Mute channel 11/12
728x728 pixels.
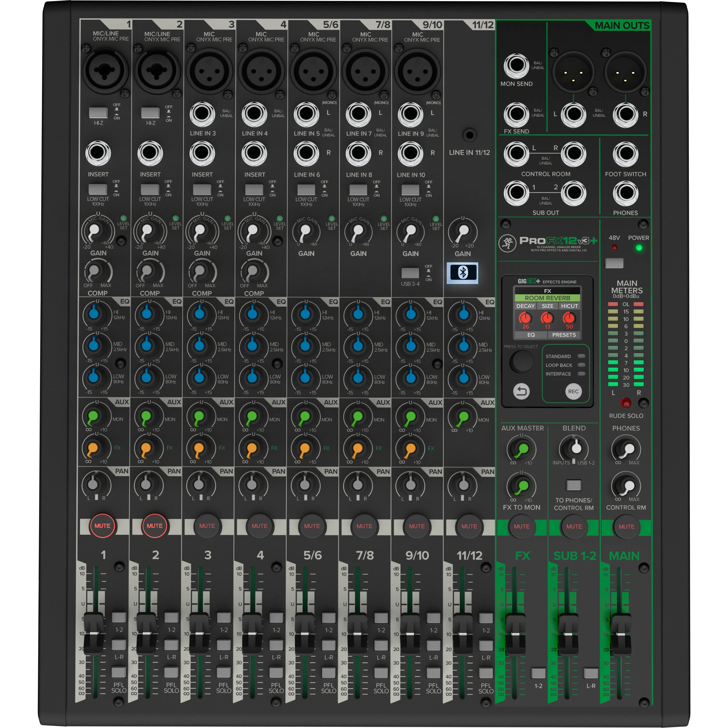[x=469, y=526]
